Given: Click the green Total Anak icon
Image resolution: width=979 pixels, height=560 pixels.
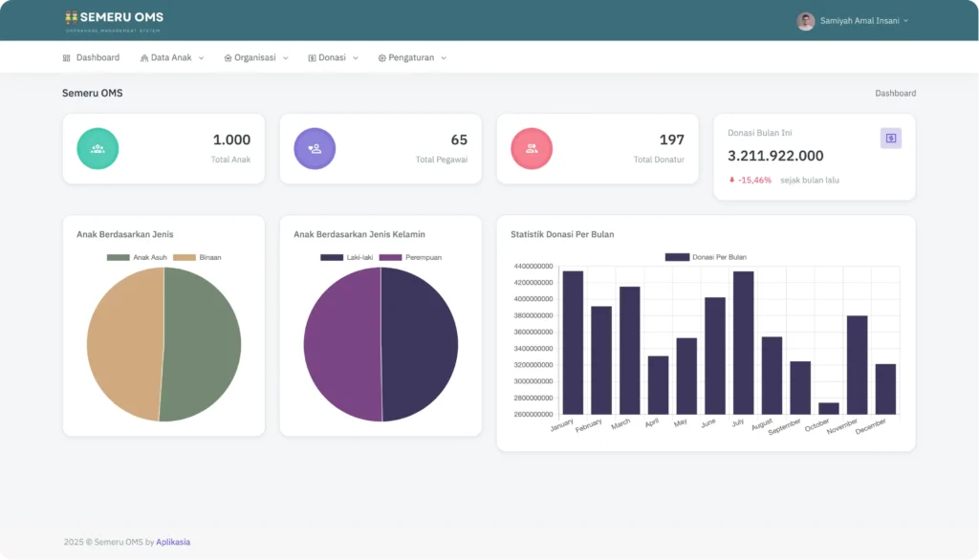Looking at the screenshot, I should pos(98,149).
